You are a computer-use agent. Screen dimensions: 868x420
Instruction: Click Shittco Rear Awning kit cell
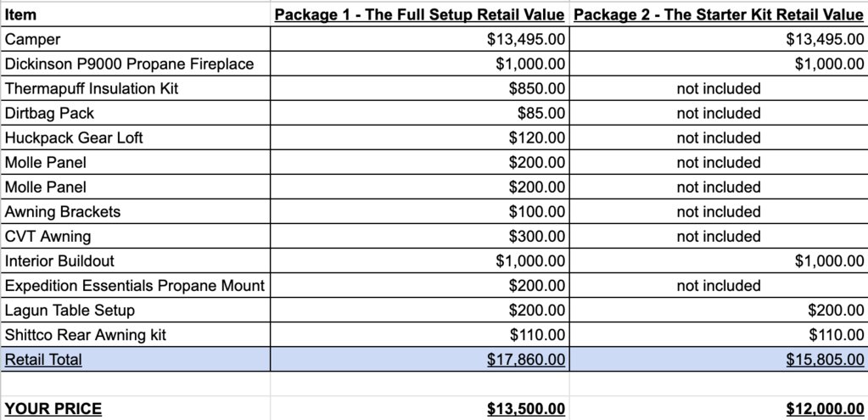135,335
